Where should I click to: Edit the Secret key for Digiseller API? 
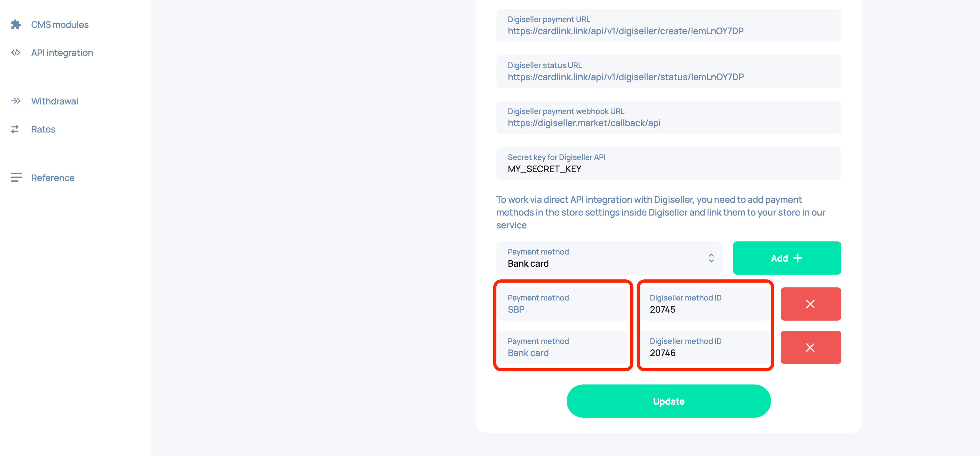coord(668,163)
